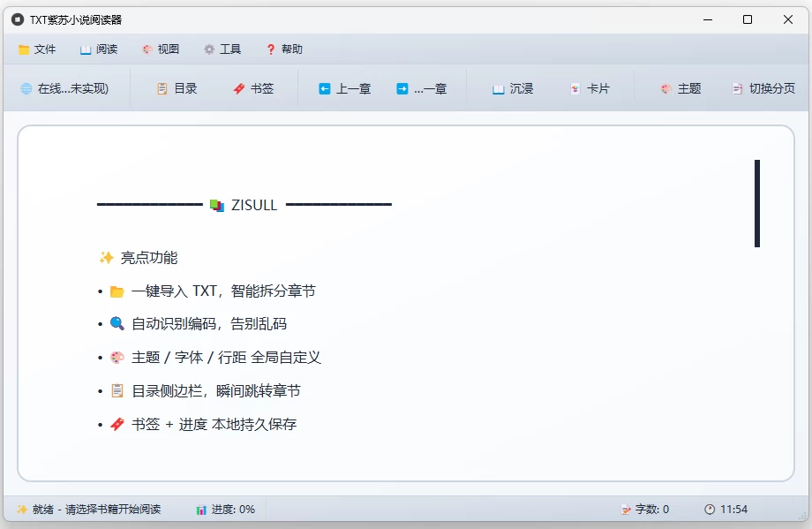This screenshot has width=812, height=529.
Task: Click the 字数 word count status item
Action: [645, 510]
